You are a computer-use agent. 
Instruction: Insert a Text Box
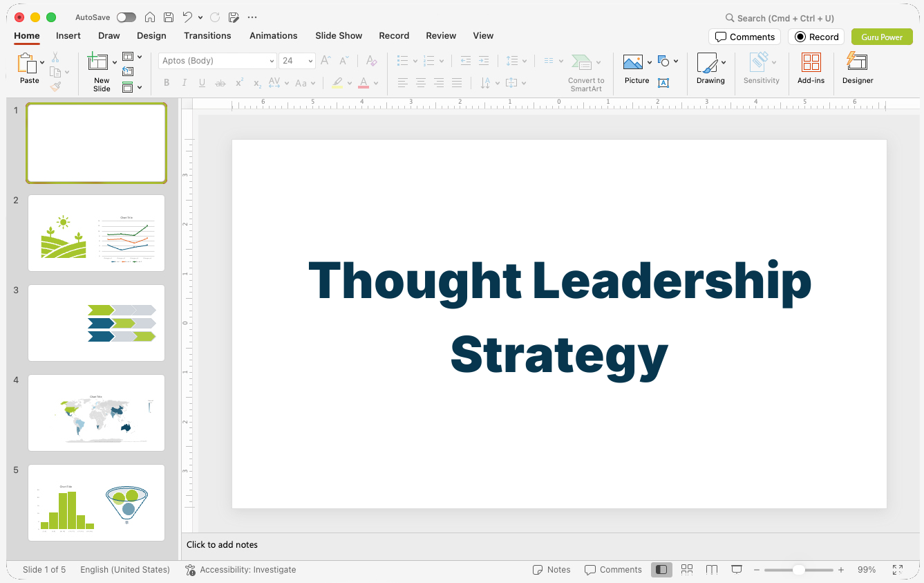(663, 83)
